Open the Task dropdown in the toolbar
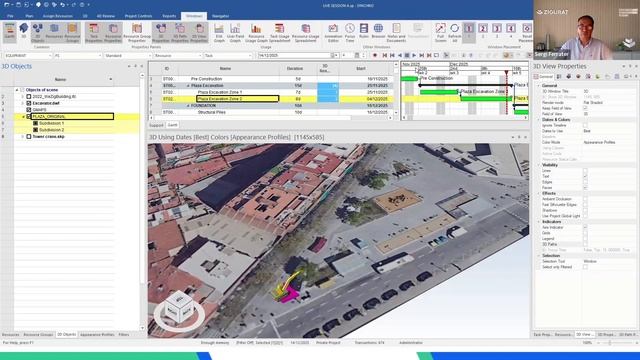The width and height of the screenshot is (640, 360). tap(228, 56)
